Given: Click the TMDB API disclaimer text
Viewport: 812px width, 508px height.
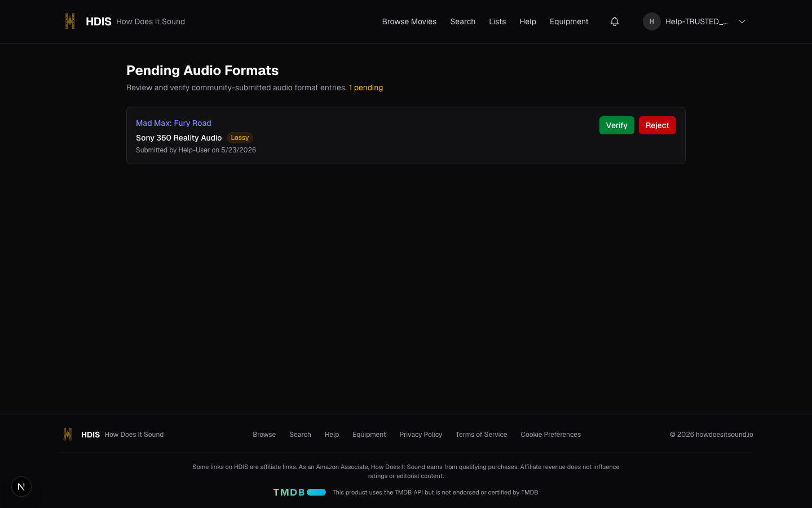Looking at the screenshot, I should (435, 492).
